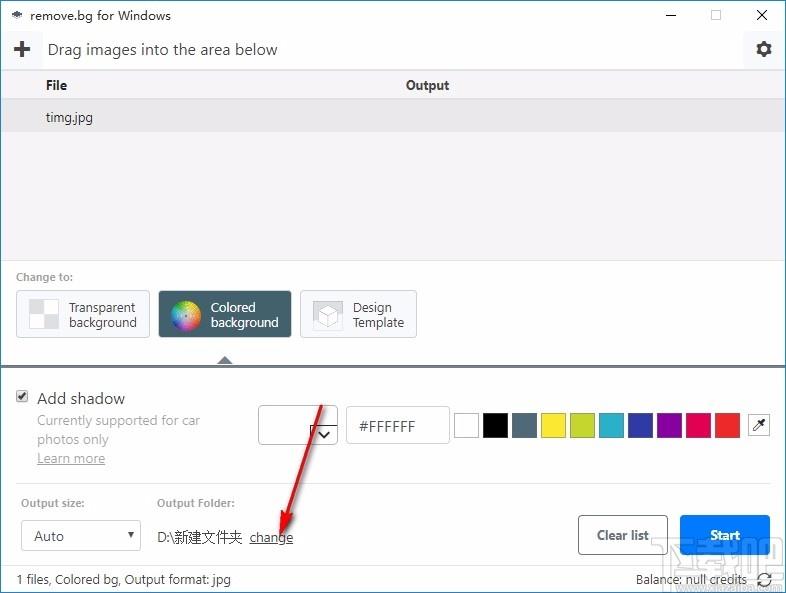This screenshot has width=786, height=593.
Task: Open the Output size Auto dropdown
Action: pos(81,536)
